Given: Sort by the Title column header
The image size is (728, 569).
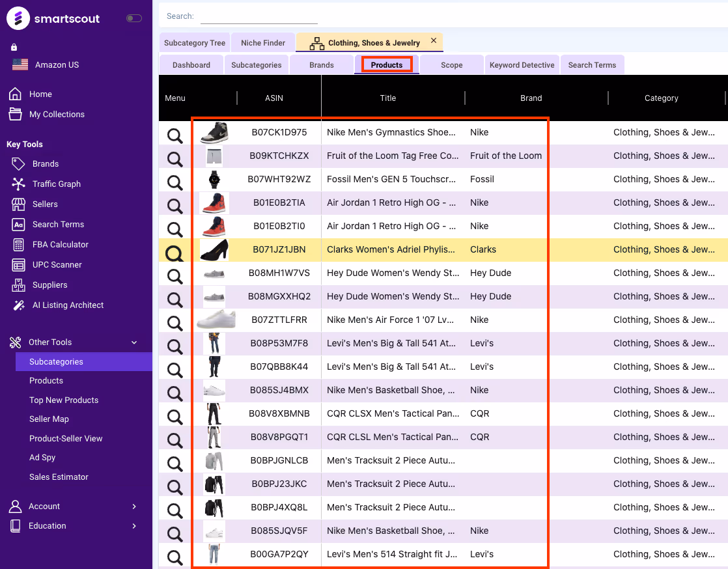Looking at the screenshot, I should click(388, 98).
